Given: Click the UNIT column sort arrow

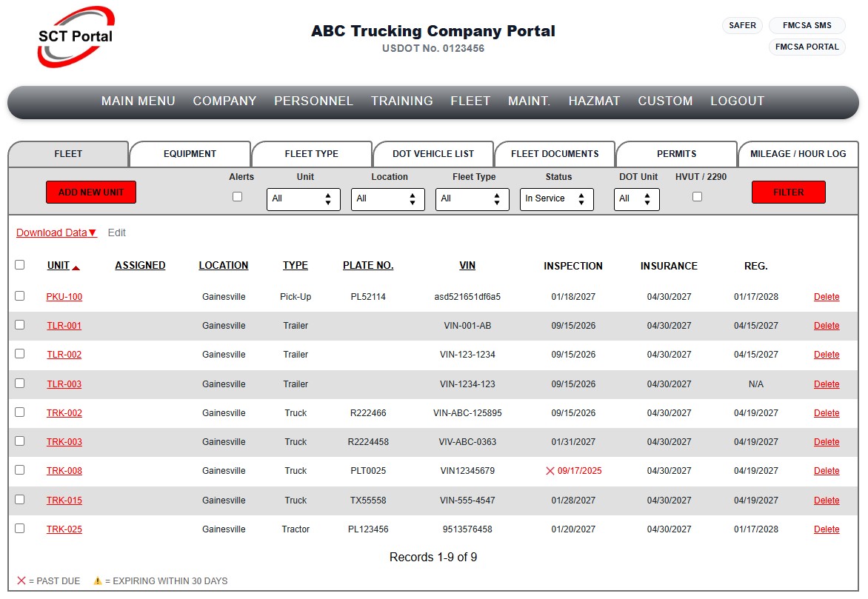Looking at the screenshot, I should pos(76,268).
